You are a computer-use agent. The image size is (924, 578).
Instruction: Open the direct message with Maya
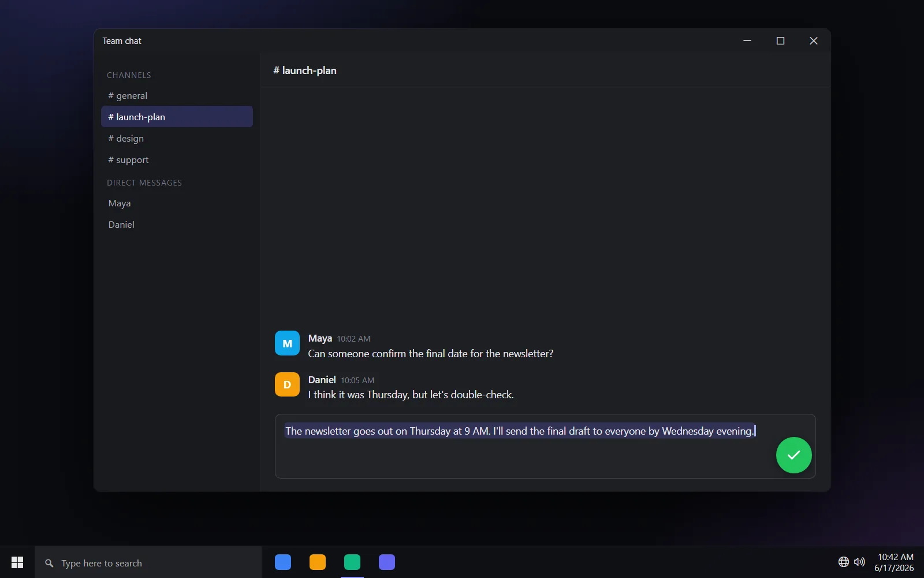point(177,203)
